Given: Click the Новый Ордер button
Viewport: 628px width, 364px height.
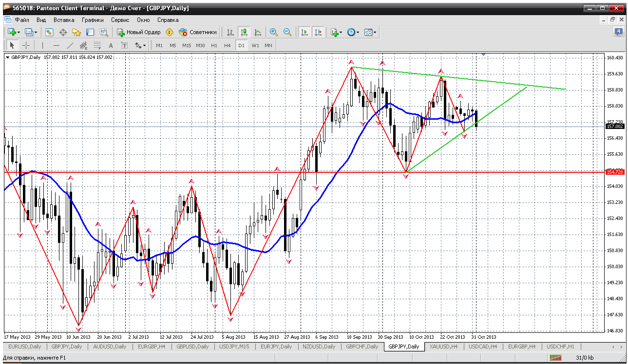Looking at the screenshot, I should [x=139, y=32].
